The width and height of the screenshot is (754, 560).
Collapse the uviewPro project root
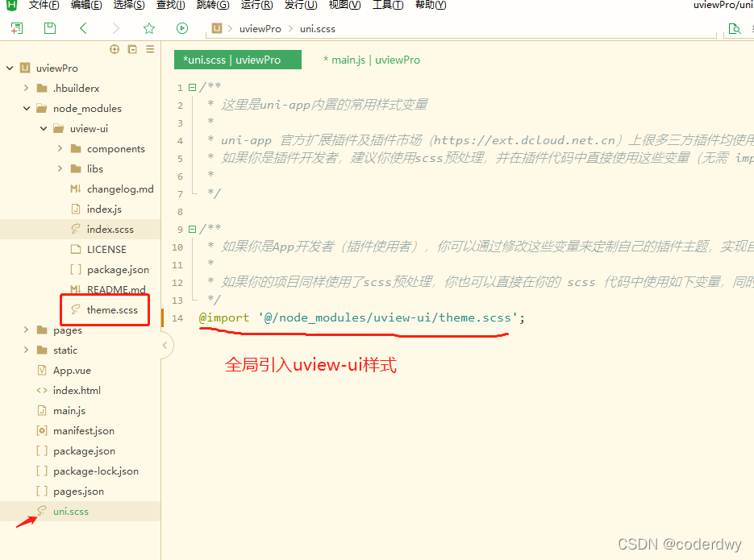(x=10, y=68)
